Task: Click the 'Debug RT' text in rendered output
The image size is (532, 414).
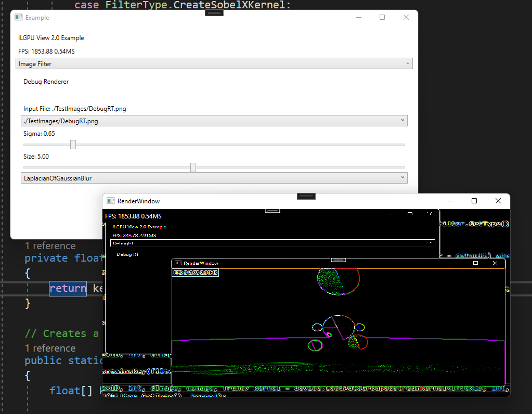Action: [127, 254]
